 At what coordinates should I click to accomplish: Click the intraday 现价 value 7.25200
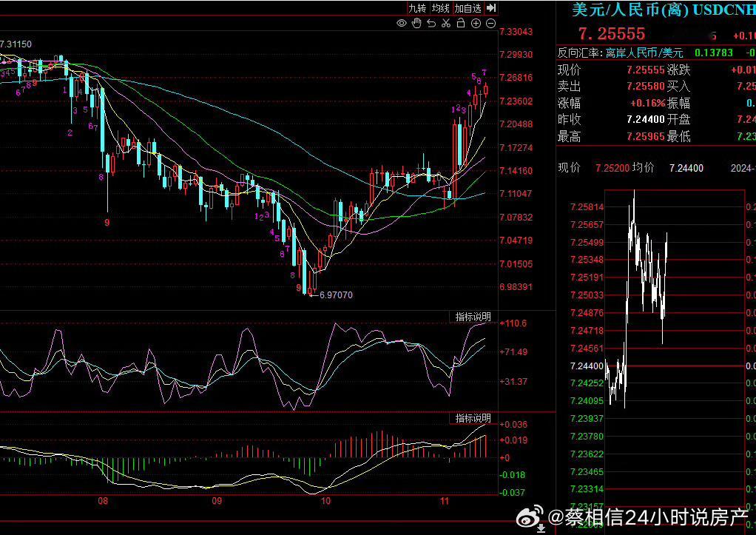612,168
